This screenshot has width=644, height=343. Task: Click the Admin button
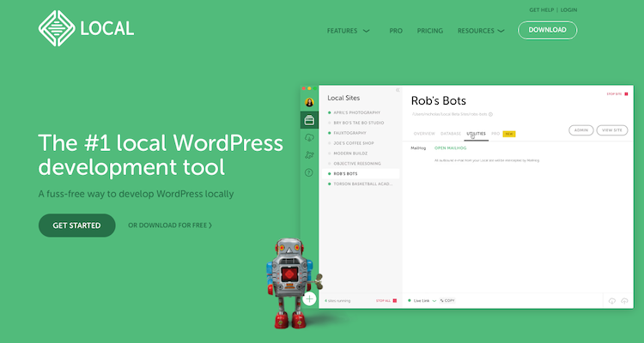pos(581,130)
